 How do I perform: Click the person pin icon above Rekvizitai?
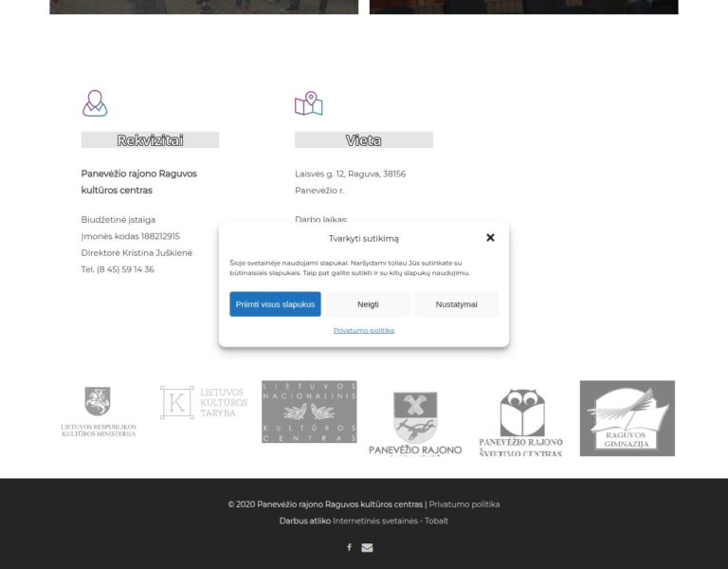pyautogui.click(x=95, y=103)
